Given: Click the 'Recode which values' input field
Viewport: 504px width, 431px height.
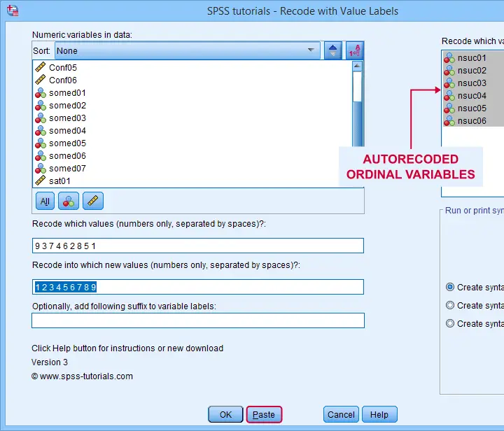Looking at the screenshot, I should click(x=198, y=246).
